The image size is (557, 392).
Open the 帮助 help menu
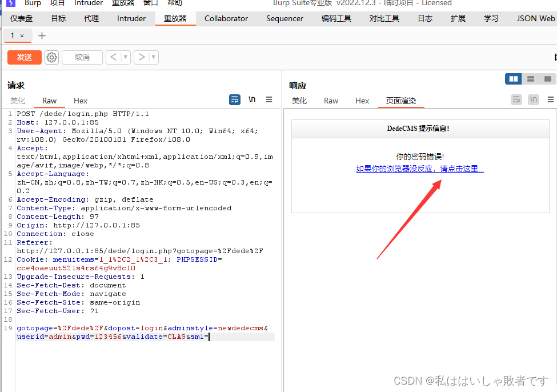(175, 3)
